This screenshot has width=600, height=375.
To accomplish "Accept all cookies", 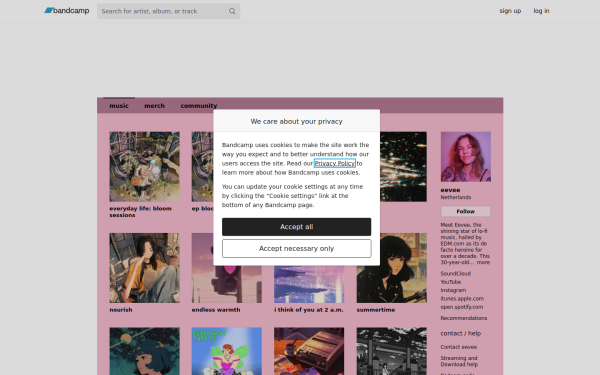I will click(297, 227).
